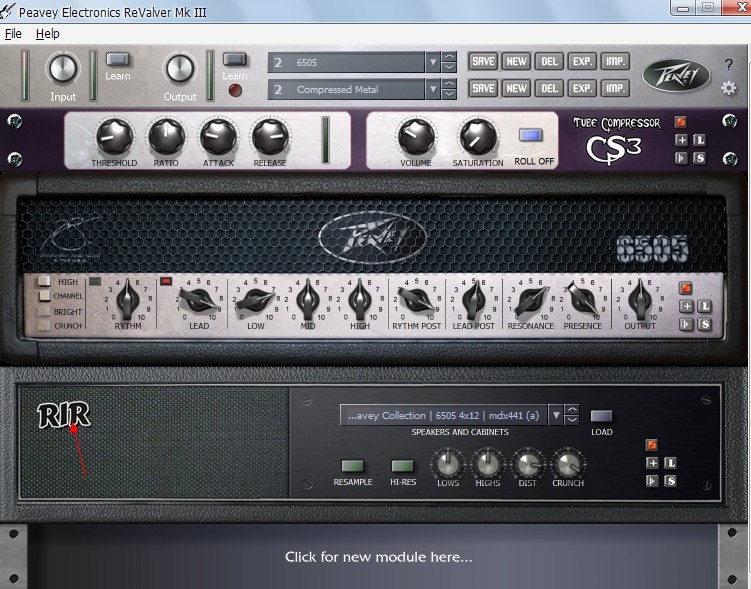
Task: Click DEL in the Compressed Metal row
Action: click(x=549, y=88)
